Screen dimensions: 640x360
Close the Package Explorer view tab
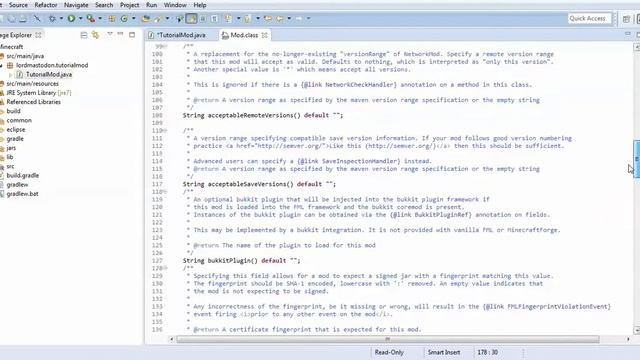coord(38,35)
